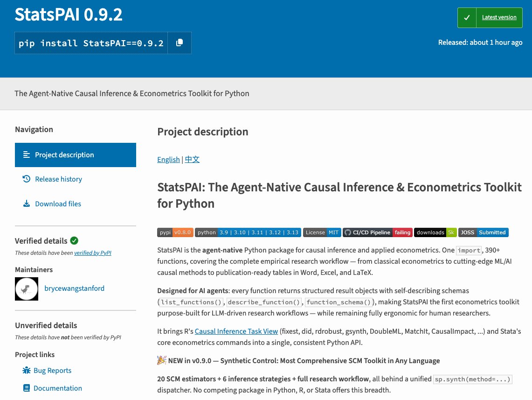
Task: Switch README to English
Action: tap(168, 160)
